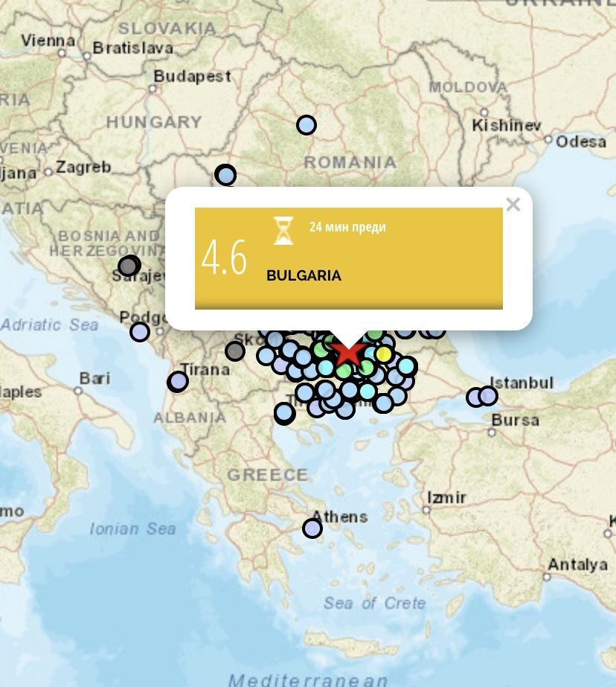This screenshot has width=616, height=687.
Task: Click the Bari city dot on map
Action: click(78, 390)
